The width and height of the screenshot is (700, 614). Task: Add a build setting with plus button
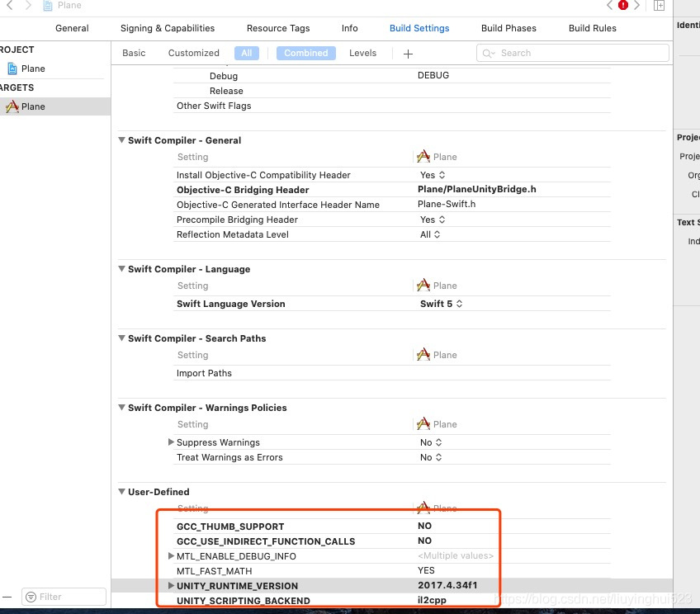tap(408, 54)
